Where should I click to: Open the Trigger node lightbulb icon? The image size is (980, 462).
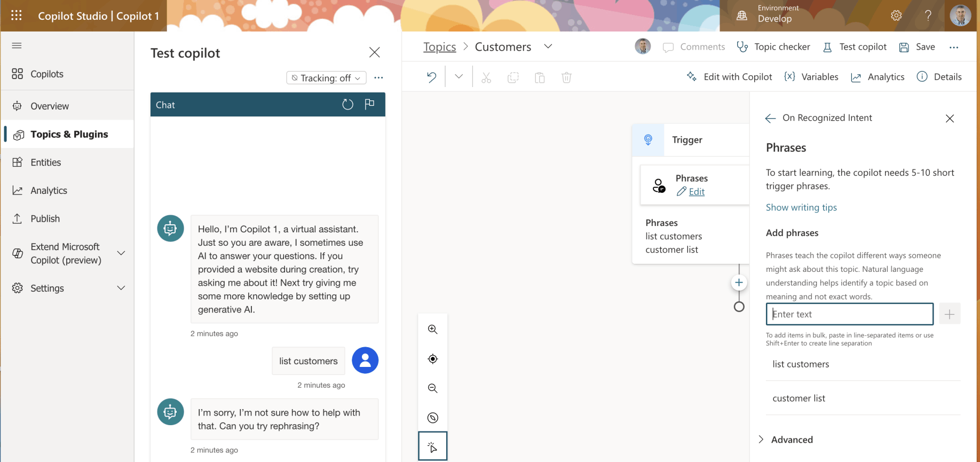pos(648,140)
